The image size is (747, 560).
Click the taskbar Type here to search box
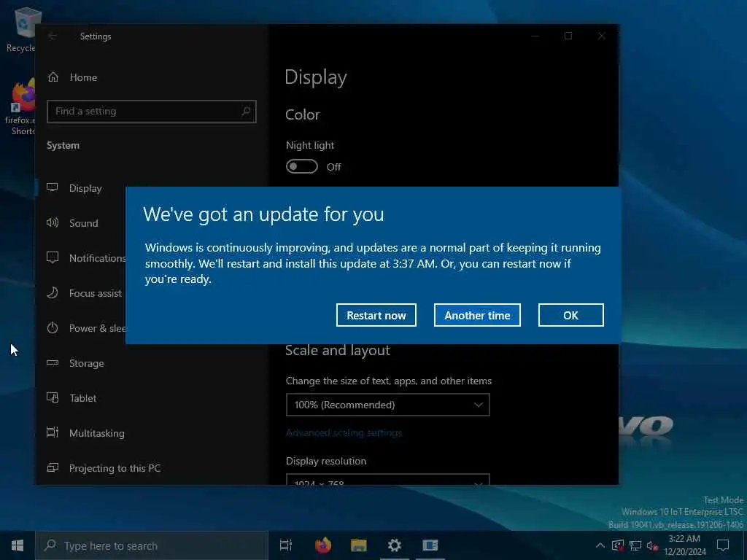coord(152,545)
